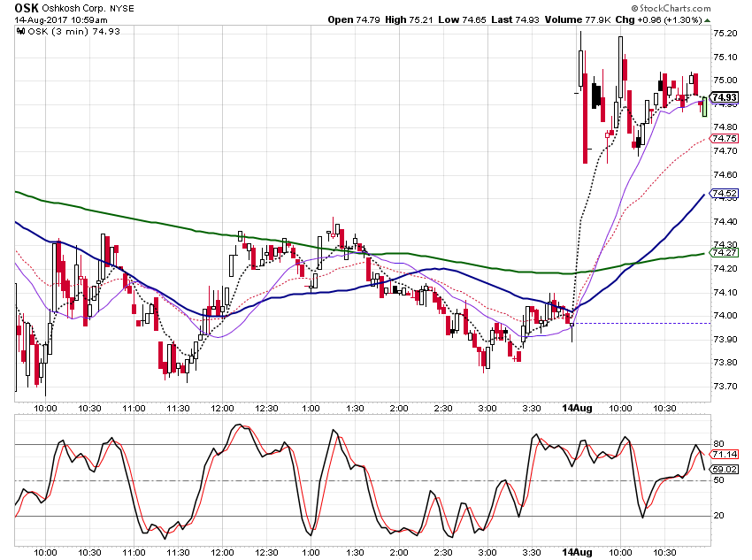Click the green up-arrow next to the change value
Screen dimensions: 752x560
708,20
